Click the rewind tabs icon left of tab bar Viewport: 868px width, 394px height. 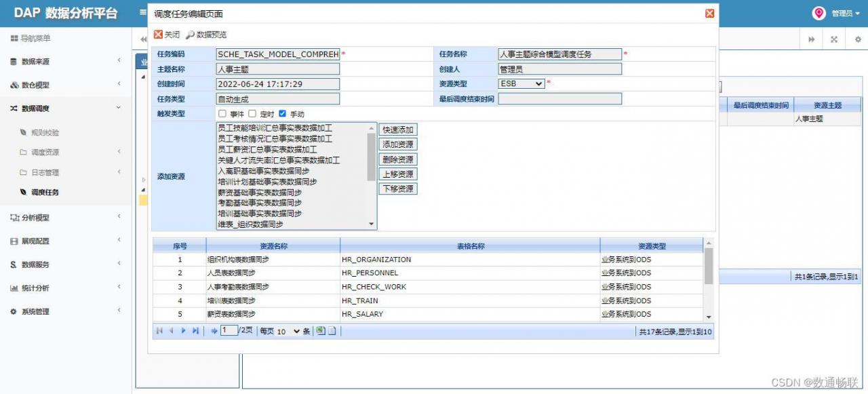point(143,39)
